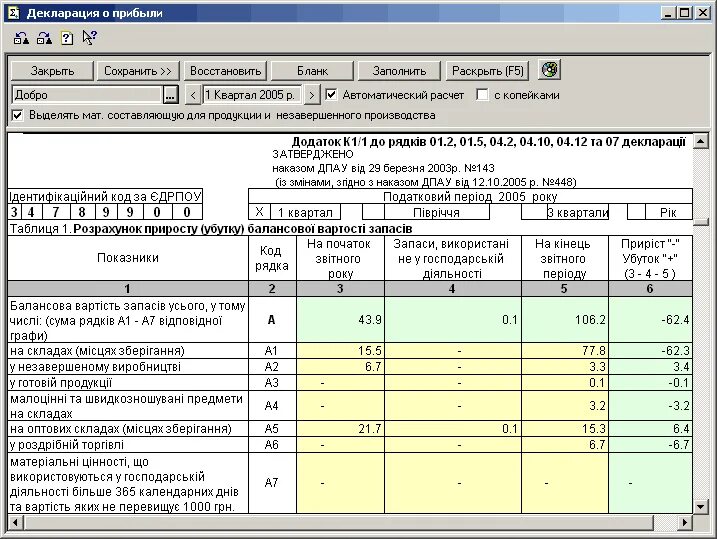Click the Закрыть button
717x539 pixels.
coord(52,71)
